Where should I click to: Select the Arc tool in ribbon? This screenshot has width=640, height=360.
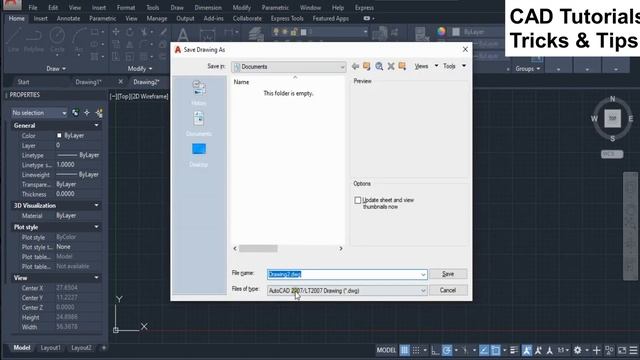(79, 40)
